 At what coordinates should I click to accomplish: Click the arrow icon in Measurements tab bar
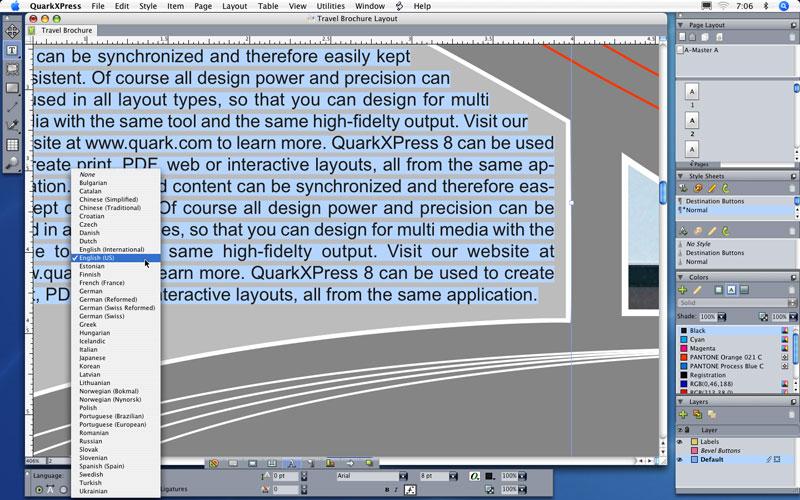pos(350,463)
